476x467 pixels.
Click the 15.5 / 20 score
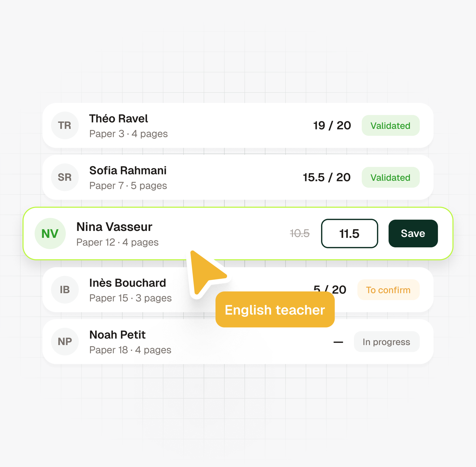coord(327,177)
